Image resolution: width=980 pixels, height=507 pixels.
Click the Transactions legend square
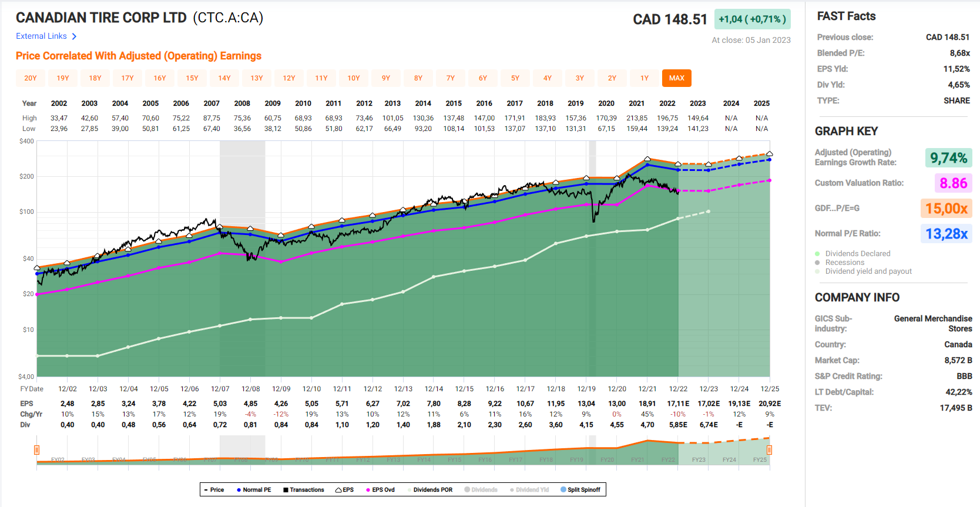click(286, 490)
